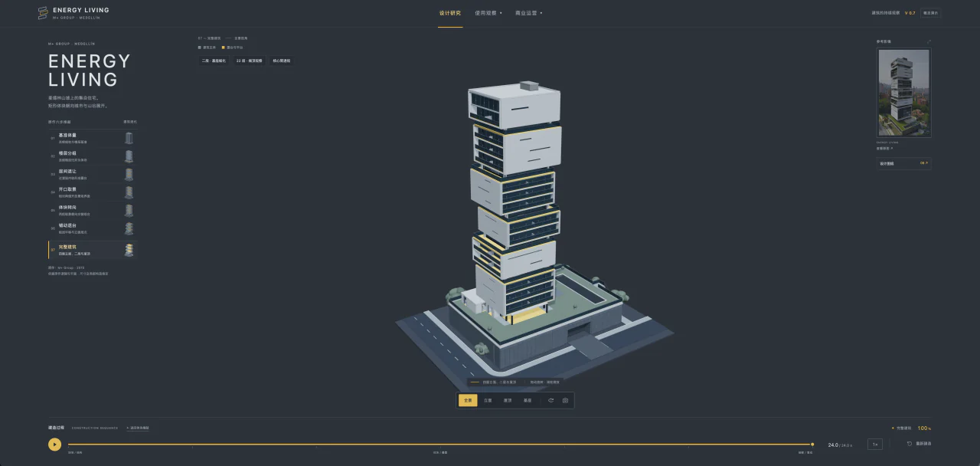Switch to 基座 view mode
The image size is (980, 466).
coord(528,400)
